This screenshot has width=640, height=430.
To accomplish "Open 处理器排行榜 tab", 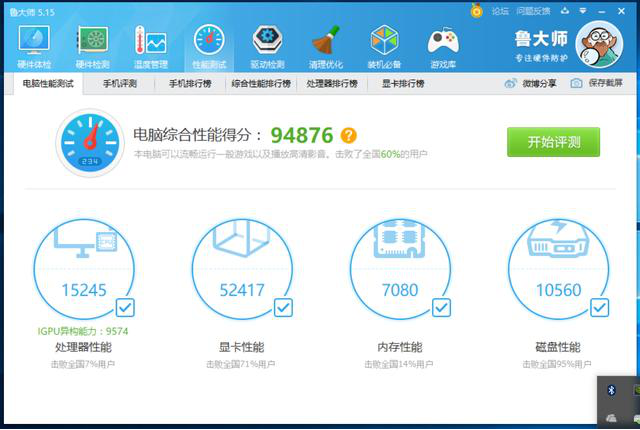I will pos(335,84).
